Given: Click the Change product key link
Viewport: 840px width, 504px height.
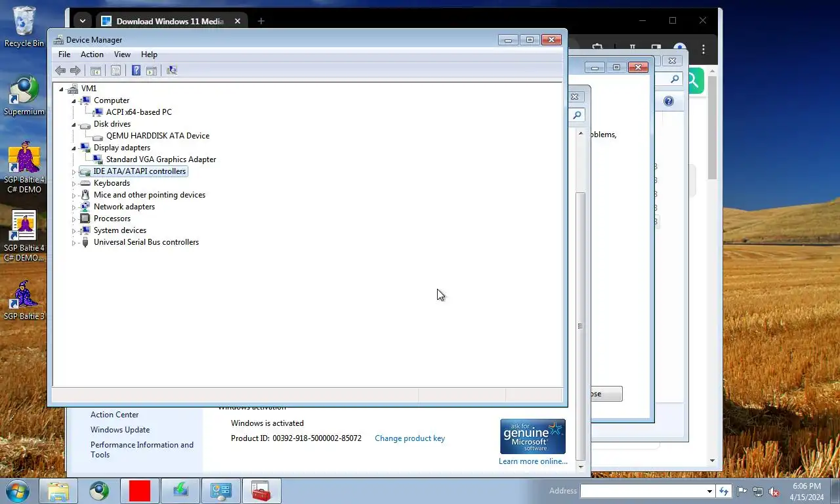Looking at the screenshot, I should point(409,438).
